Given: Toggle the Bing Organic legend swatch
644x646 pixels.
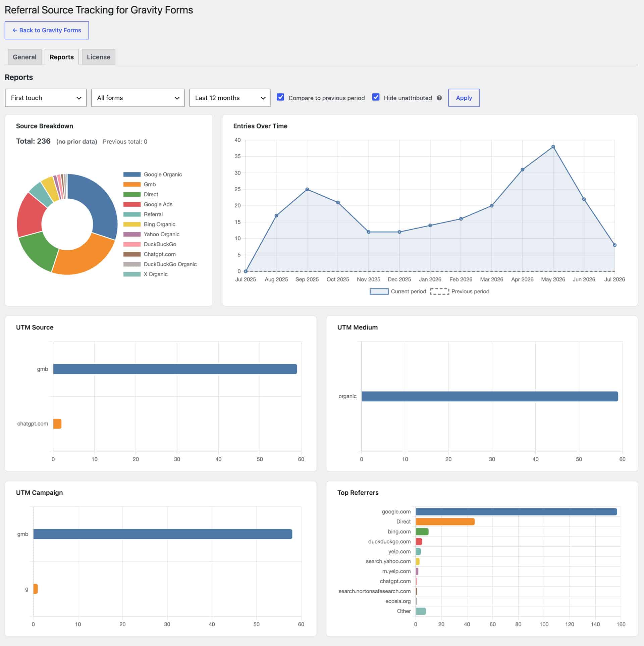Looking at the screenshot, I should pos(132,225).
